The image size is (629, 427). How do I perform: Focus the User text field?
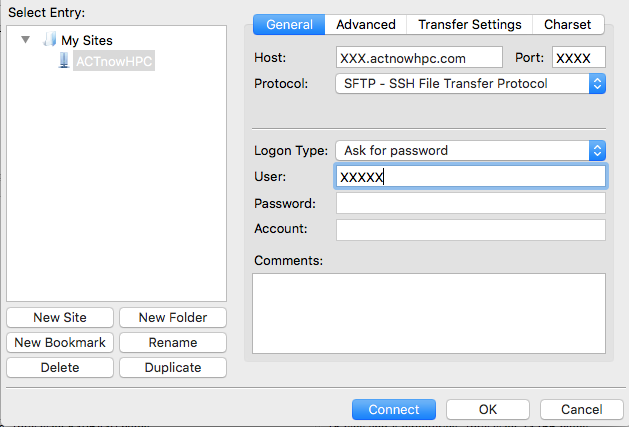click(470, 177)
